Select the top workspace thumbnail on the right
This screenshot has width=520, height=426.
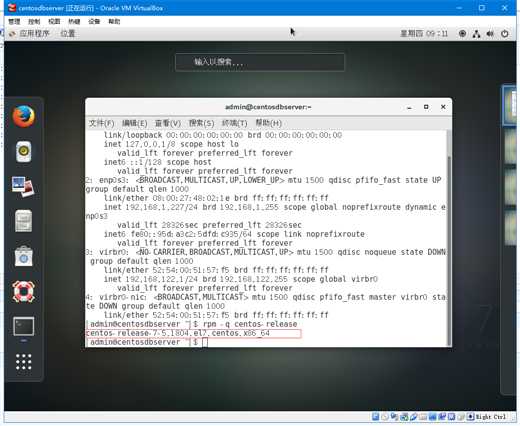[x=509, y=105]
